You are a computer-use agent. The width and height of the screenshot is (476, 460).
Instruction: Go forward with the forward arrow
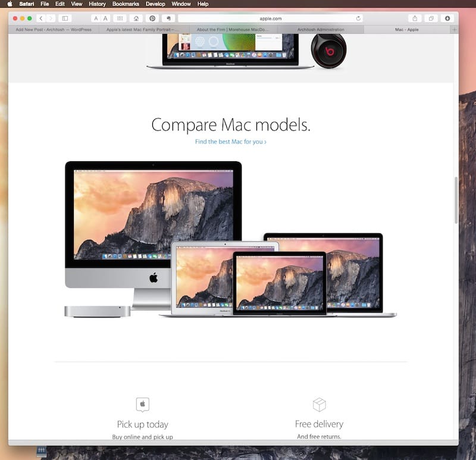pyautogui.click(x=51, y=18)
